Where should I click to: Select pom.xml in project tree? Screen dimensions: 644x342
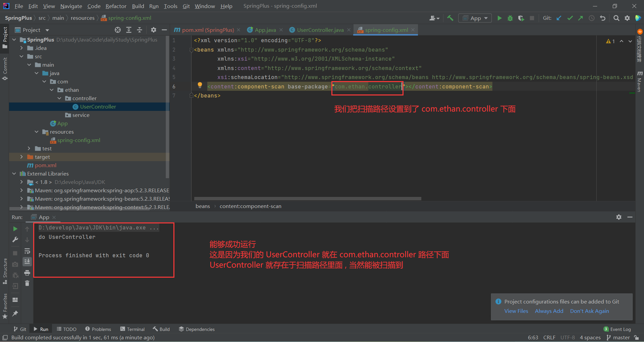(46, 165)
